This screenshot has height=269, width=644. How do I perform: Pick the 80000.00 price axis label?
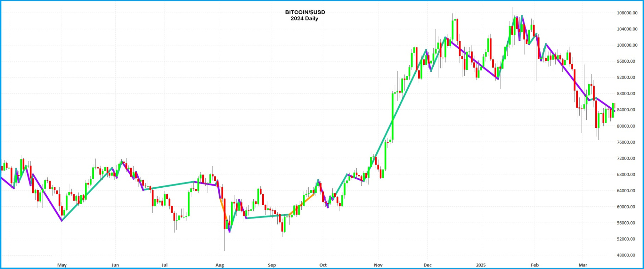pyautogui.click(x=627, y=126)
